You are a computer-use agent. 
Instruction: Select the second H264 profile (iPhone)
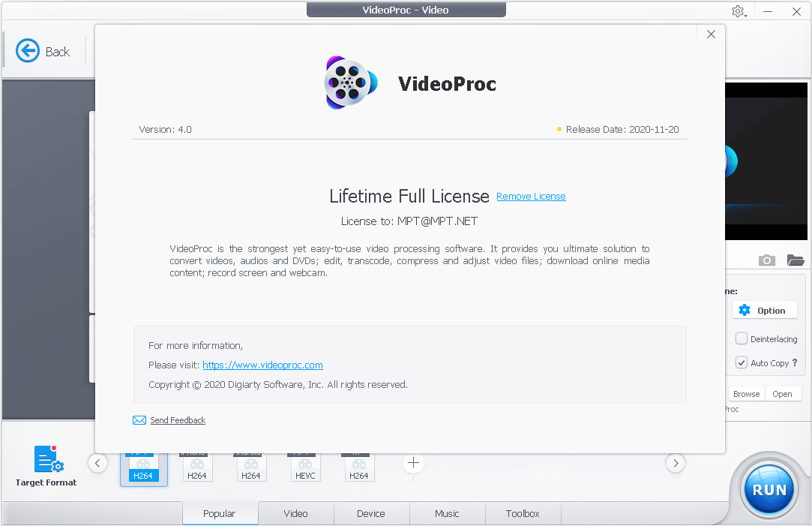pos(196,467)
